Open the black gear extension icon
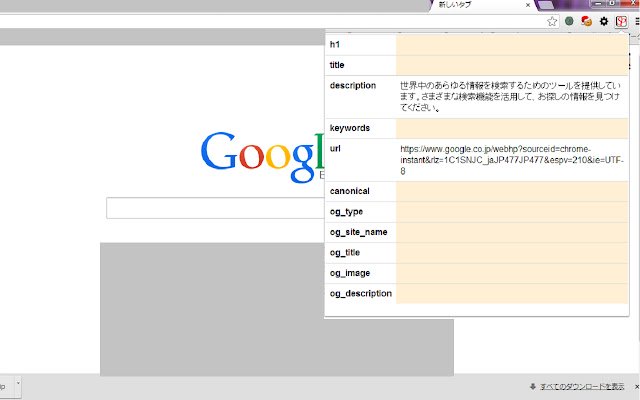The height and width of the screenshot is (400, 640). click(x=604, y=21)
